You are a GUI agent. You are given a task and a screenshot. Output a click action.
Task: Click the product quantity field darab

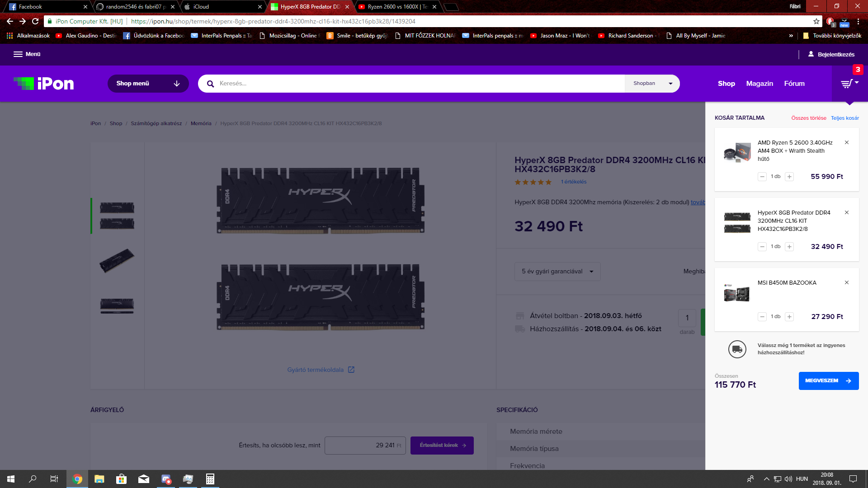pos(687,318)
